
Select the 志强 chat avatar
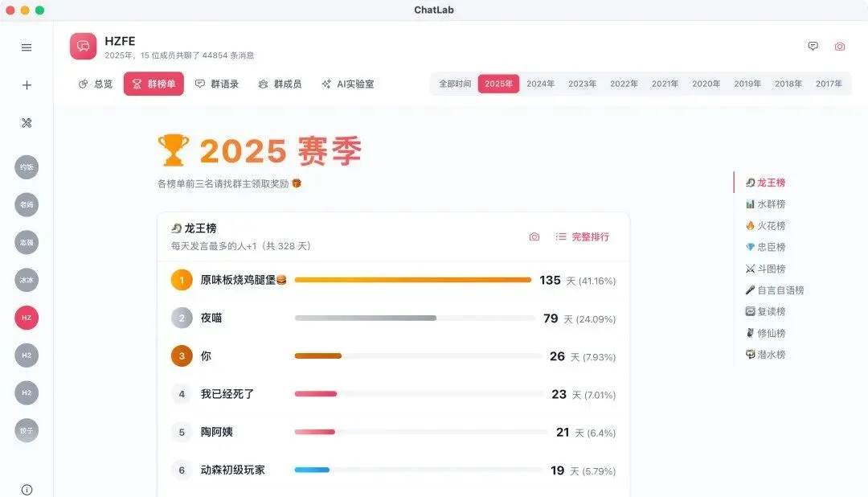click(x=27, y=242)
